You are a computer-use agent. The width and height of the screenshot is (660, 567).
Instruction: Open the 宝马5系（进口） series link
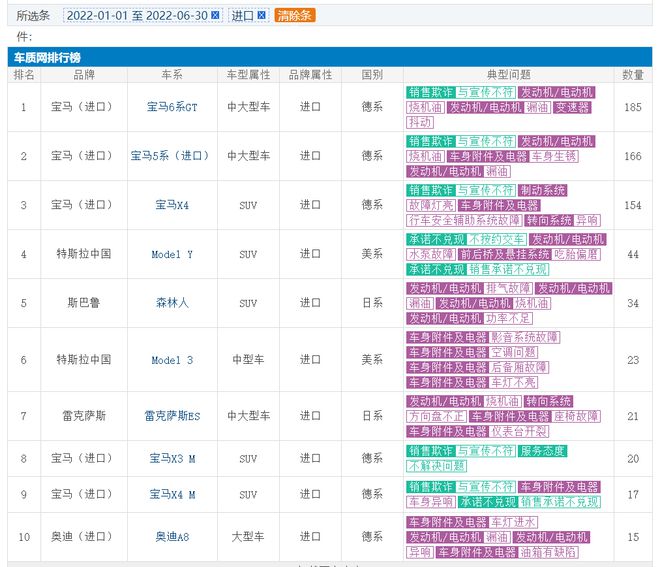(172, 156)
